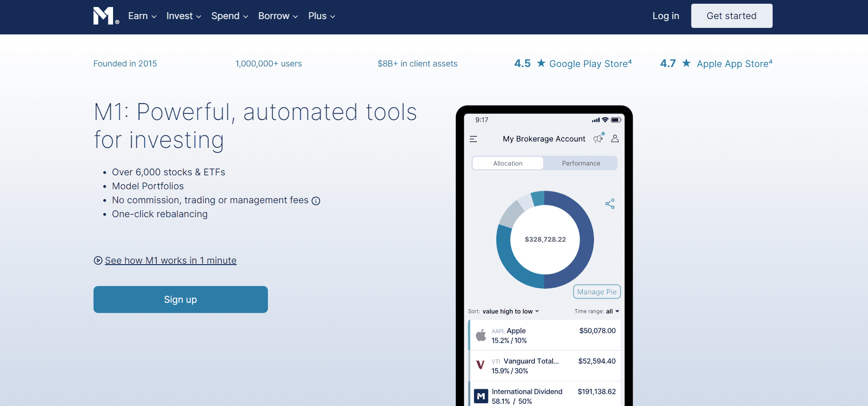Click the Apple App Store star icon
Screen dimensions: 868x406
coord(686,63)
